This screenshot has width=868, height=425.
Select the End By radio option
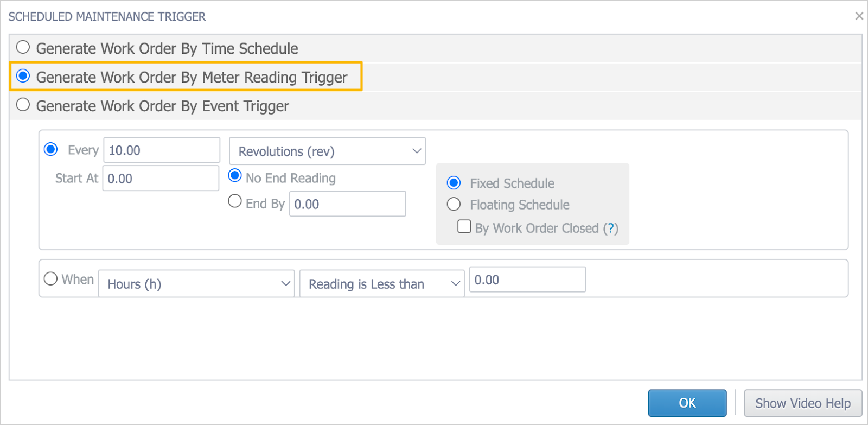coord(234,201)
